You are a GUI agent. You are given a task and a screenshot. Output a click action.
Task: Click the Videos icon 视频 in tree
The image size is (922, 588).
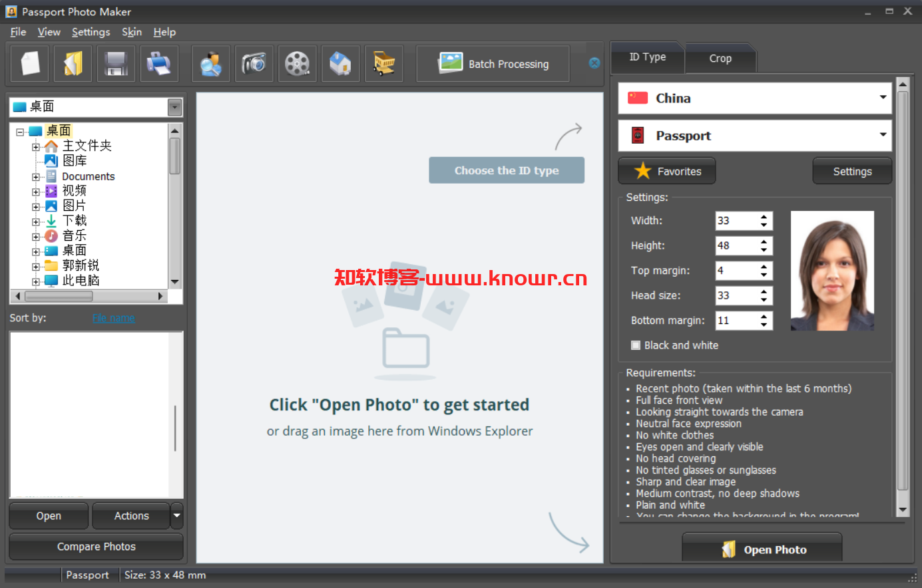51,191
